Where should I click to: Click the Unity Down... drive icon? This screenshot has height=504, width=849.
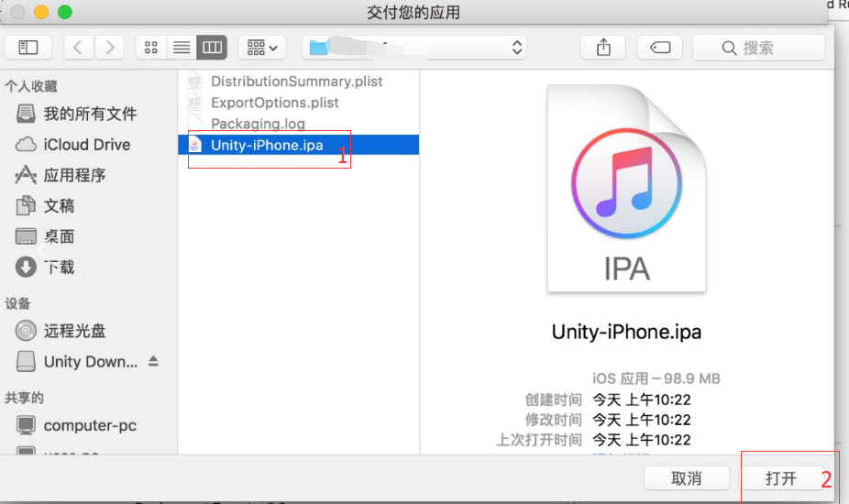(x=26, y=361)
